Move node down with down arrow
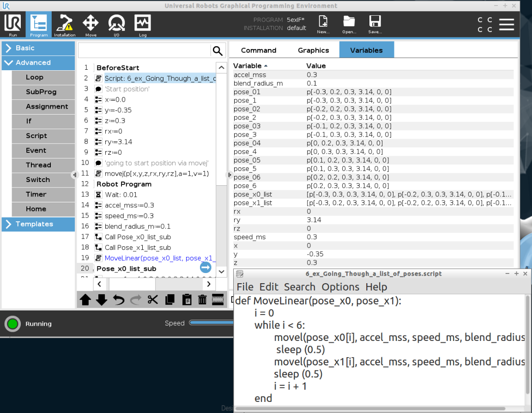532x413 pixels. point(102,300)
